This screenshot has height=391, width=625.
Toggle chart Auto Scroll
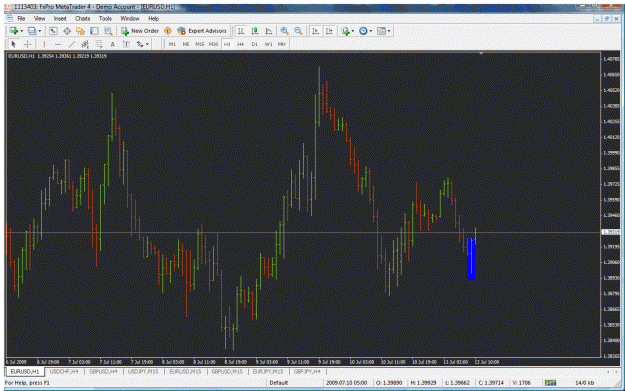[x=315, y=31]
